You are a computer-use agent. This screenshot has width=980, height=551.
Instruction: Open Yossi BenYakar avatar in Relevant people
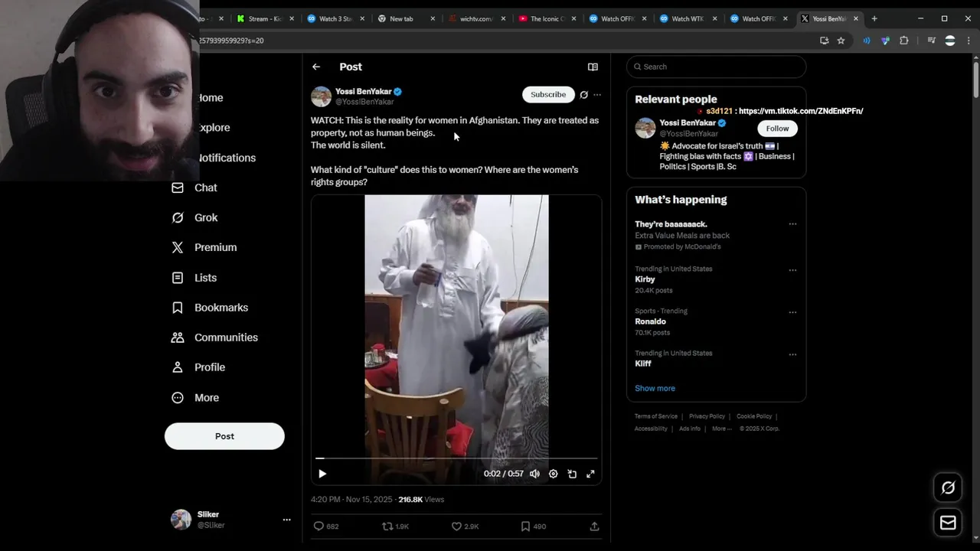pyautogui.click(x=645, y=128)
